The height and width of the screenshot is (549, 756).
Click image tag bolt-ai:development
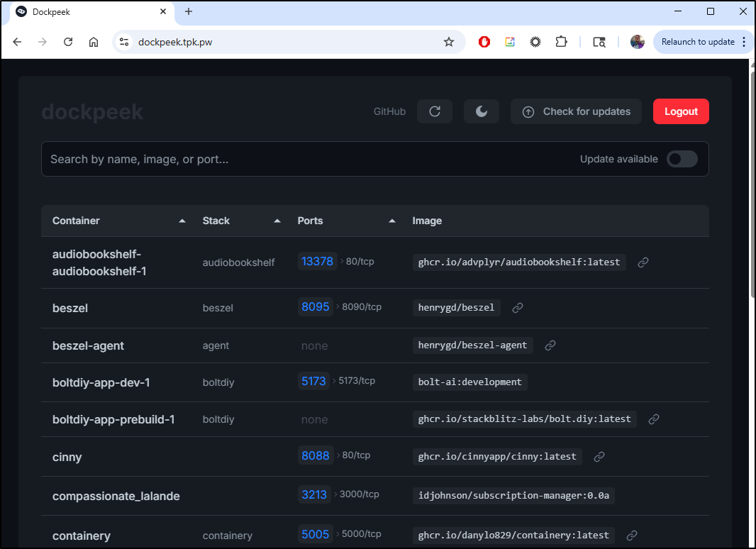[x=470, y=382]
